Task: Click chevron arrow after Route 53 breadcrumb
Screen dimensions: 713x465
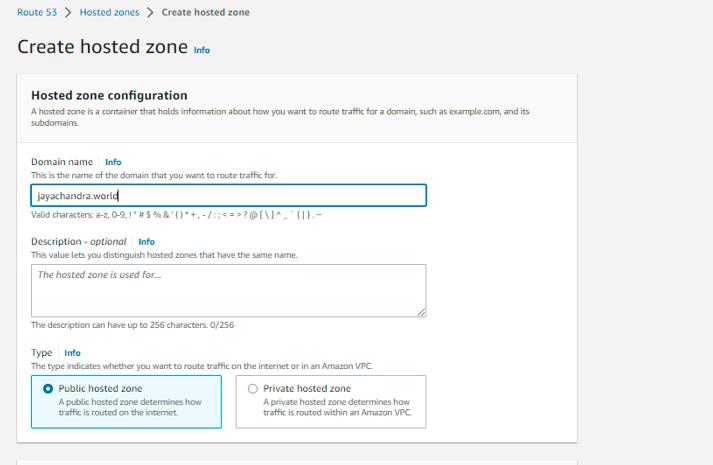Action: (x=68, y=12)
